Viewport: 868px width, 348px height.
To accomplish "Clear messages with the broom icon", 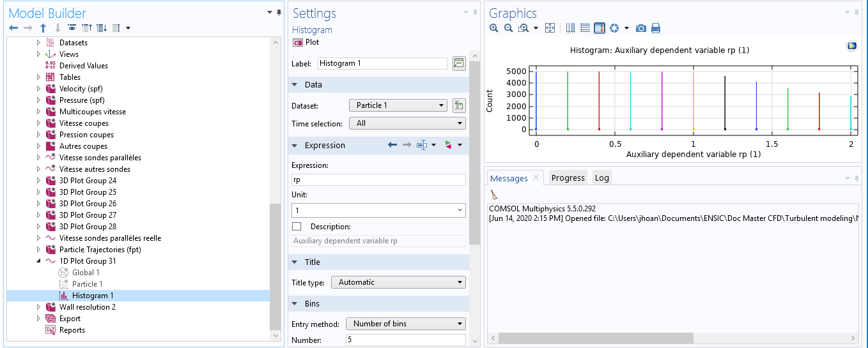I will coord(493,195).
